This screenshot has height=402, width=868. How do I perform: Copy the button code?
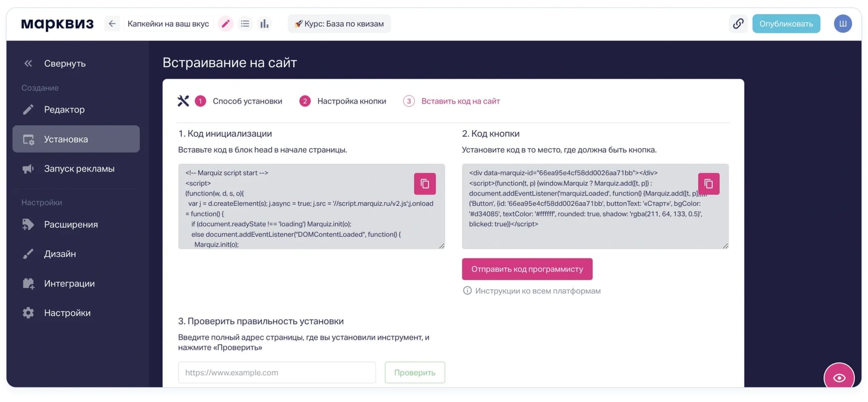pos(708,184)
